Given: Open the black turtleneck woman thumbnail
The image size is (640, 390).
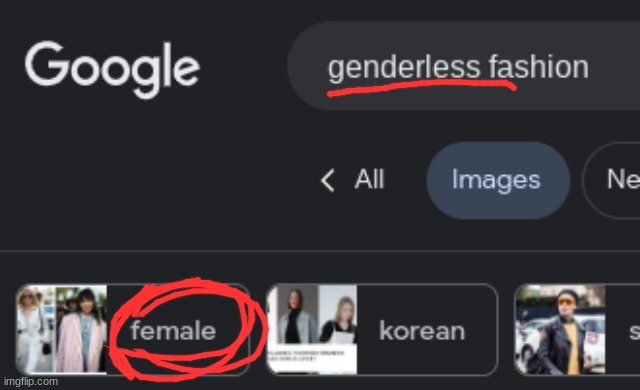Looking at the screenshot, I should pyautogui.click(x=293, y=316).
